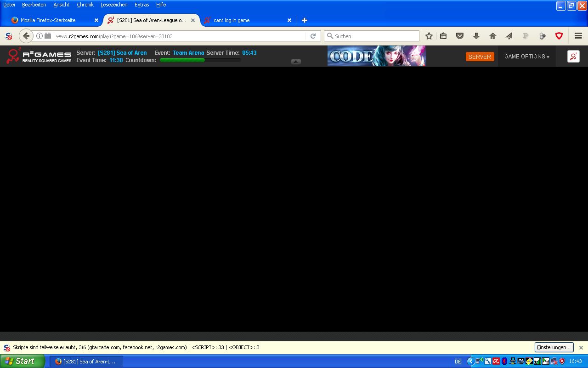Open the Firefox hamburger menu
588x368 pixels.
[x=578, y=36]
